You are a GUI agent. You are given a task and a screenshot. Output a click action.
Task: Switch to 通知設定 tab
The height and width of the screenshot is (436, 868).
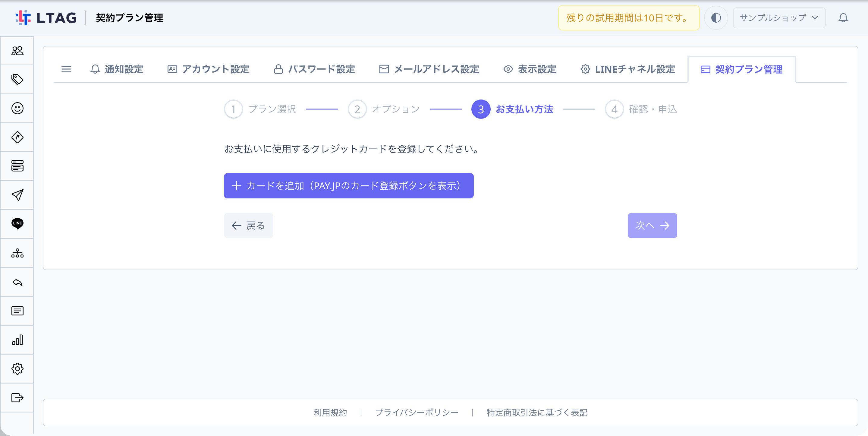tap(117, 69)
